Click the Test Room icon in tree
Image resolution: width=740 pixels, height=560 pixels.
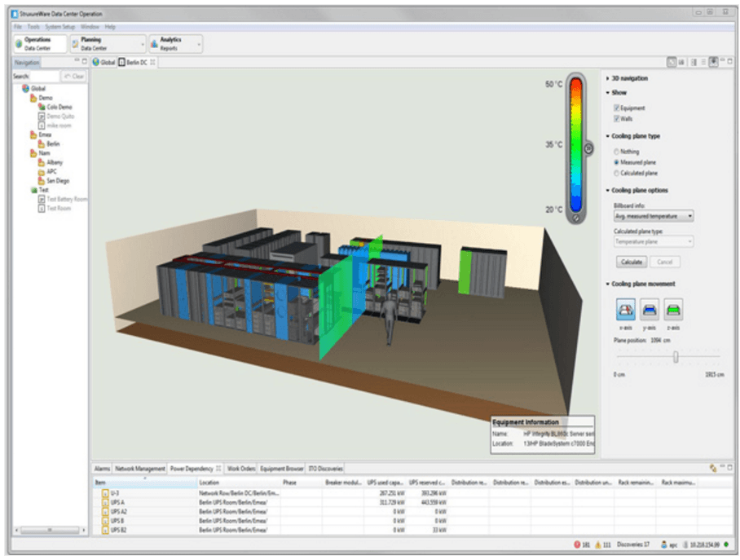42,208
